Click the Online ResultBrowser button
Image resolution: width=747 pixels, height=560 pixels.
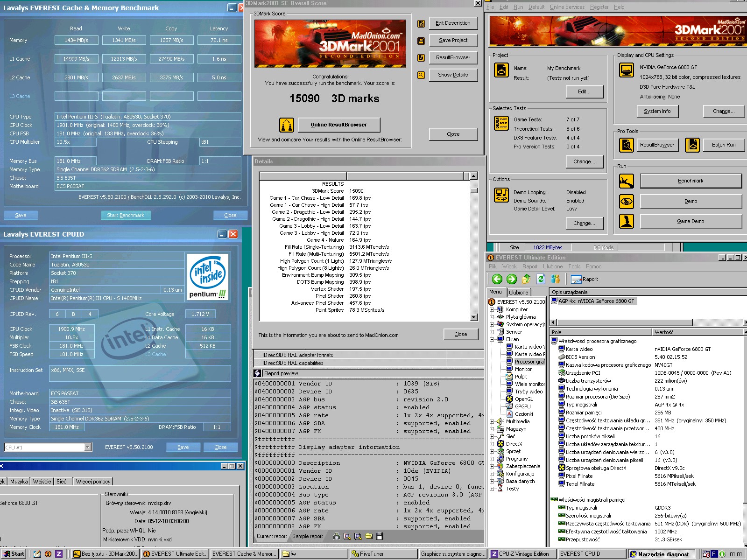(x=338, y=125)
